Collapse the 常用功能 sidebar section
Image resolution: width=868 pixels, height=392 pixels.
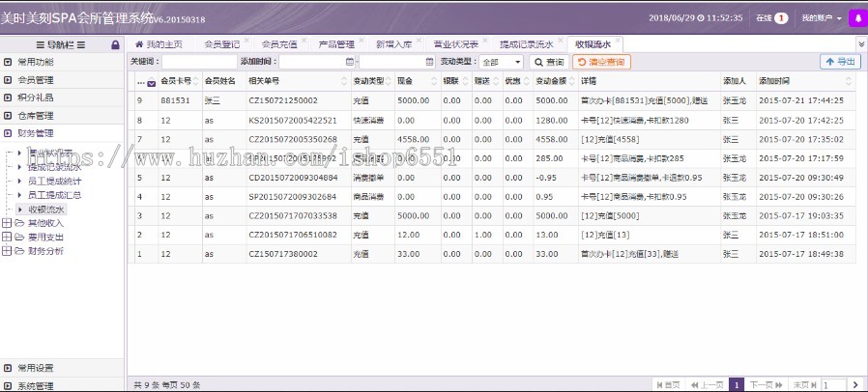click(62, 62)
